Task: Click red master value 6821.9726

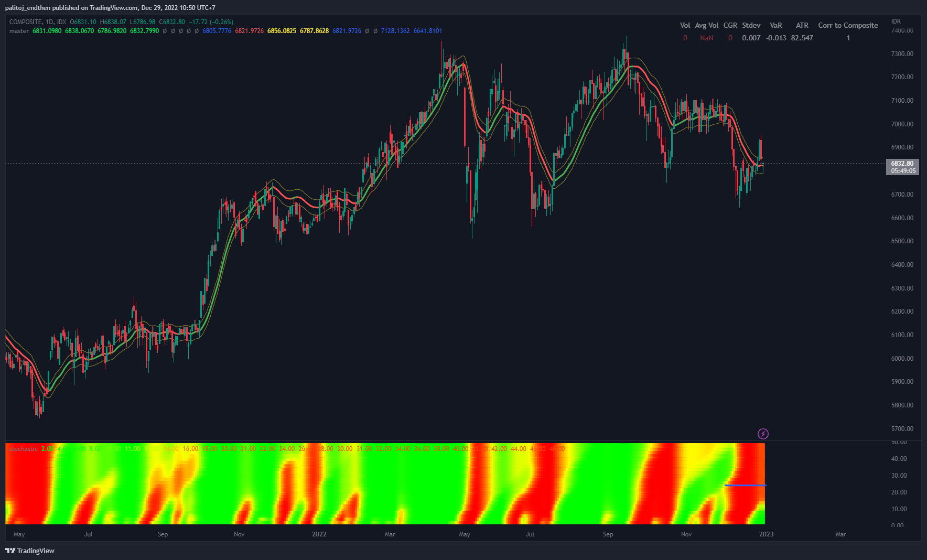Action: click(x=249, y=31)
